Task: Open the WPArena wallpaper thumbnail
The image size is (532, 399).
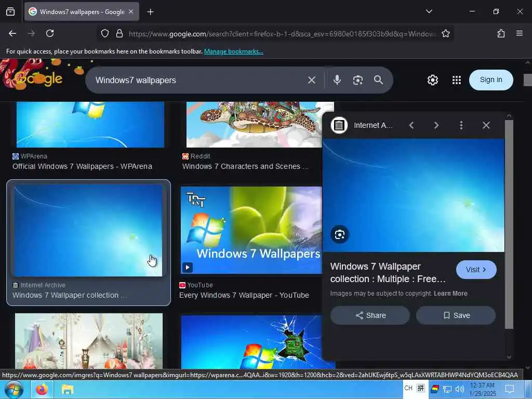Action: point(90,125)
